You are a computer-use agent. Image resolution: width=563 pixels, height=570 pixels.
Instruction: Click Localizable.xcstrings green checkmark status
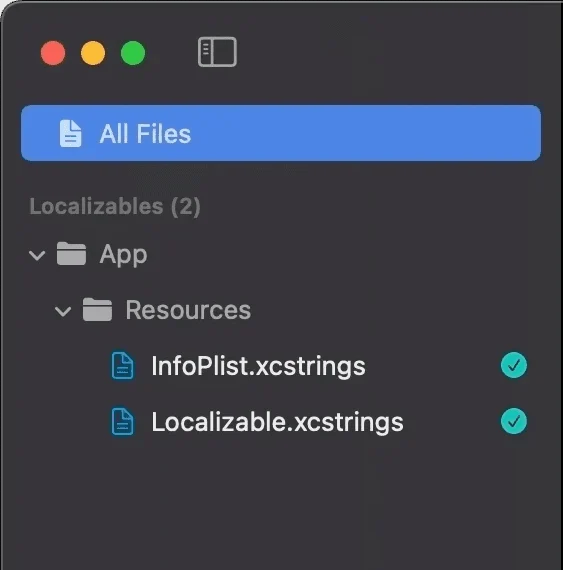(514, 421)
